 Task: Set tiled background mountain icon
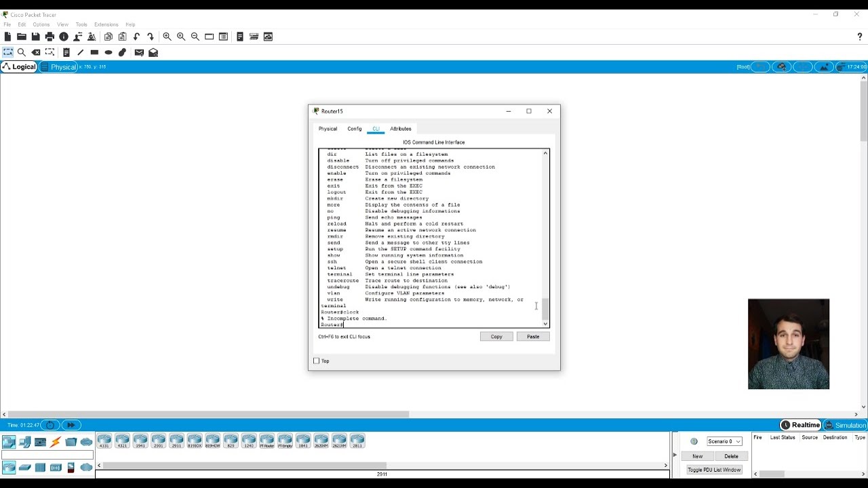(824, 67)
